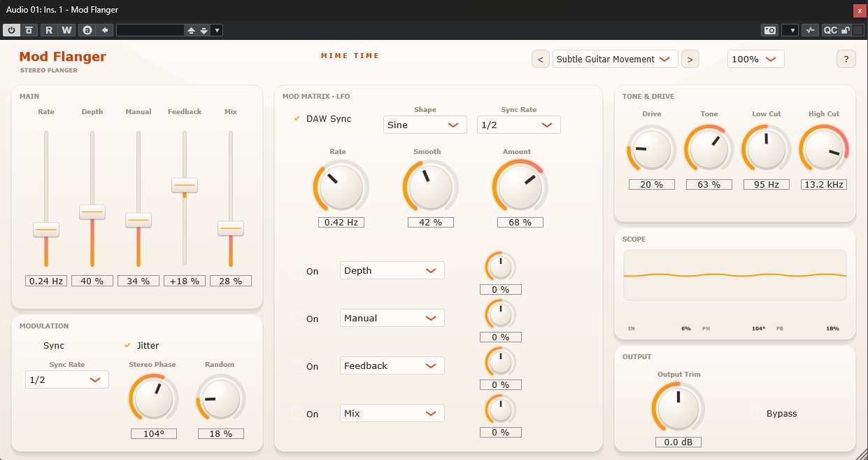Click the 104° stereo phase value field
The height and width of the screenshot is (460, 868).
[154, 433]
